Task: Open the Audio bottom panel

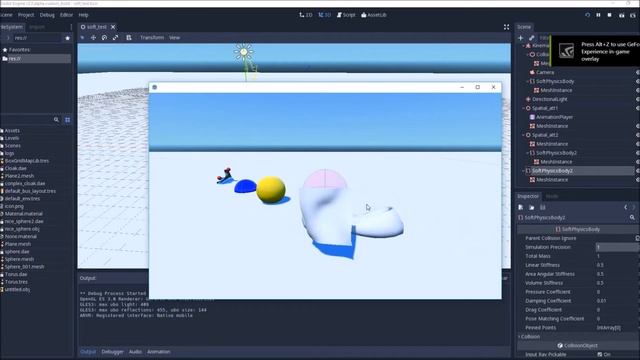Action: (x=135, y=352)
